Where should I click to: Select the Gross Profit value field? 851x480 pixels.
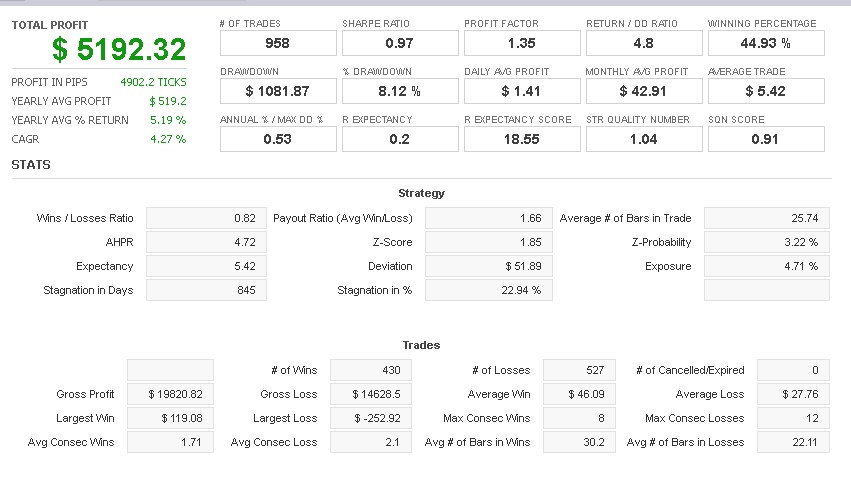[170, 394]
